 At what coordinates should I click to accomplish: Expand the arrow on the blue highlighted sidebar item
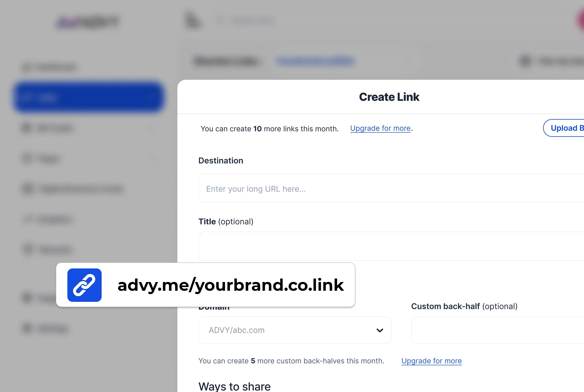pyautogui.click(x=151, y=97)
